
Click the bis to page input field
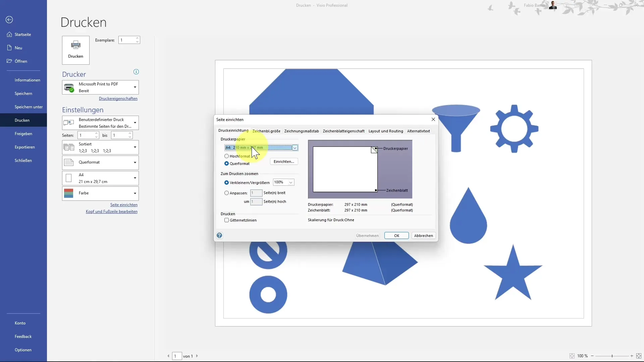click(x=120, y=135)
